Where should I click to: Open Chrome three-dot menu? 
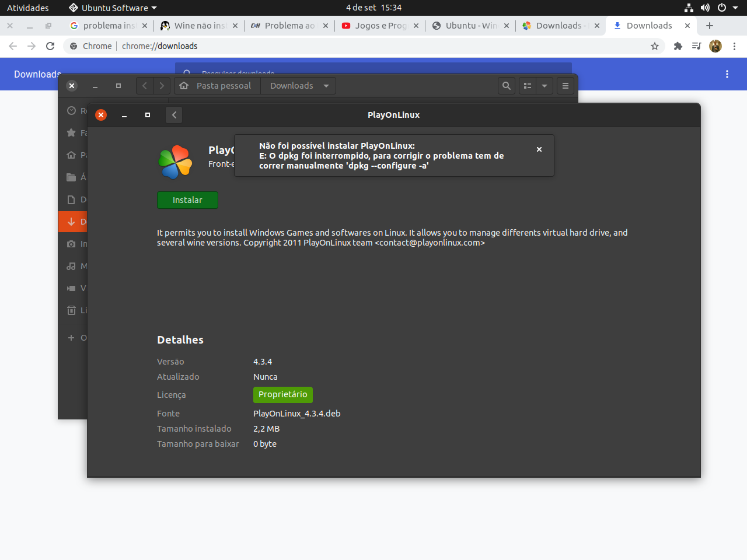734,46
